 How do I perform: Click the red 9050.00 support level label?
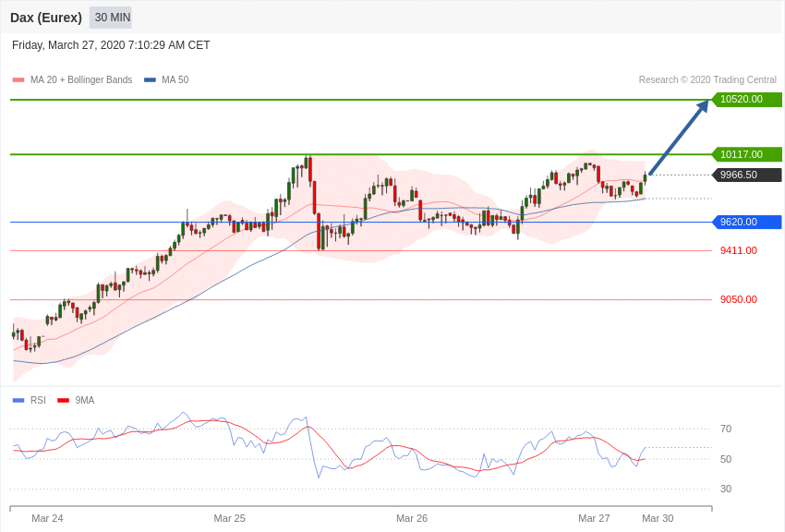(x=738, y=299)
